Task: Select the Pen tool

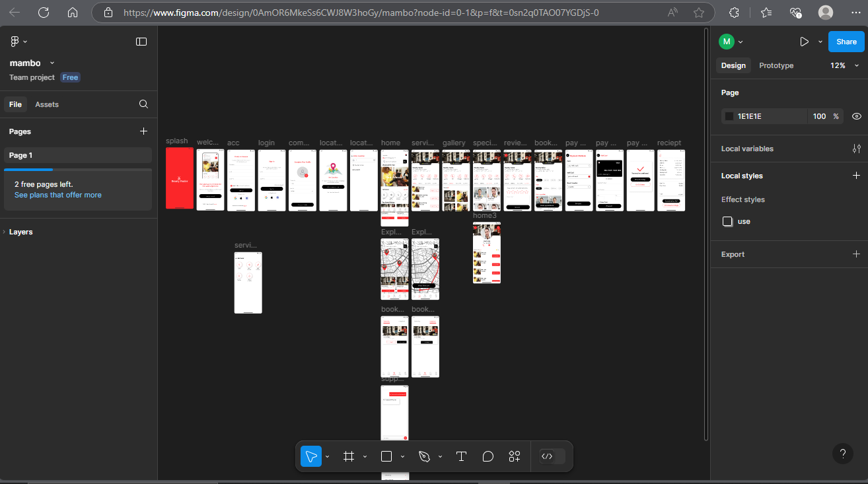Action: click(424, 456)
